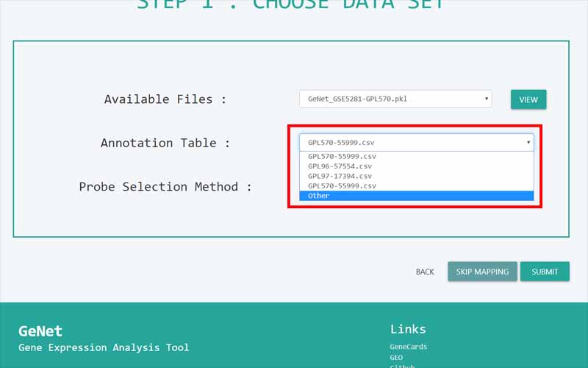Open the Available Files dropdown
Image resolution: width=588 pixels, height=368 pixels.
click(395, 99)
